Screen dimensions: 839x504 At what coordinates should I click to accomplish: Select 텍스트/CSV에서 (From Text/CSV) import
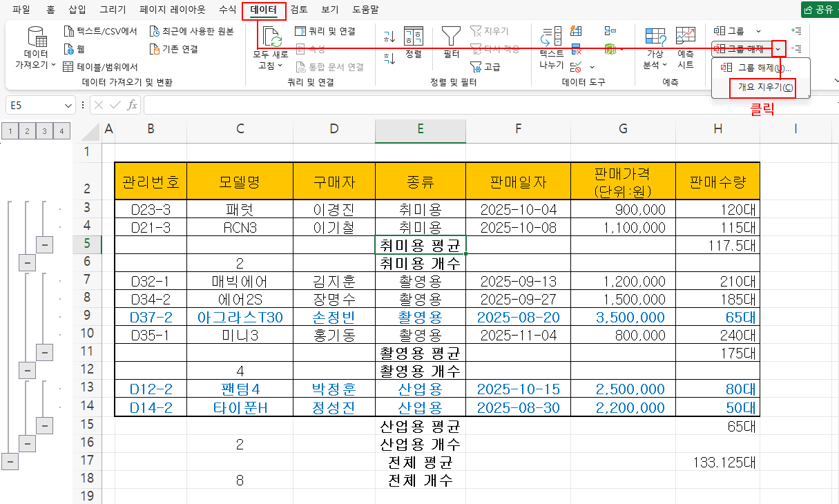tap(100, 31)
